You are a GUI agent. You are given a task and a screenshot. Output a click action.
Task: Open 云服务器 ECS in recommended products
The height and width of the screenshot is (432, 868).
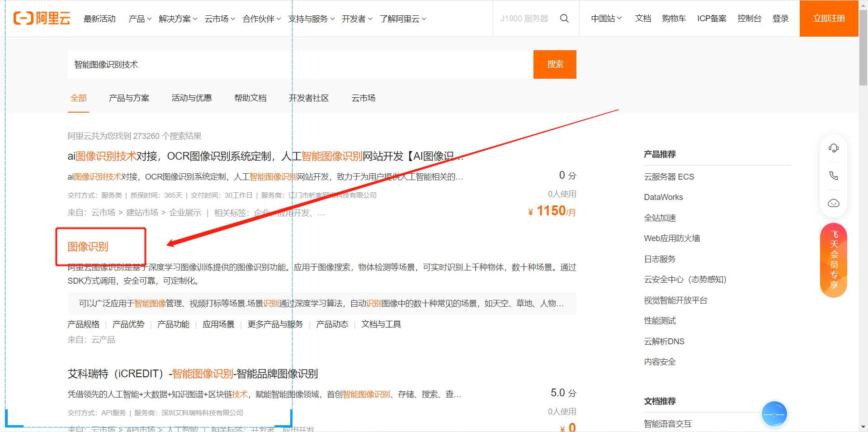(669, 177)
